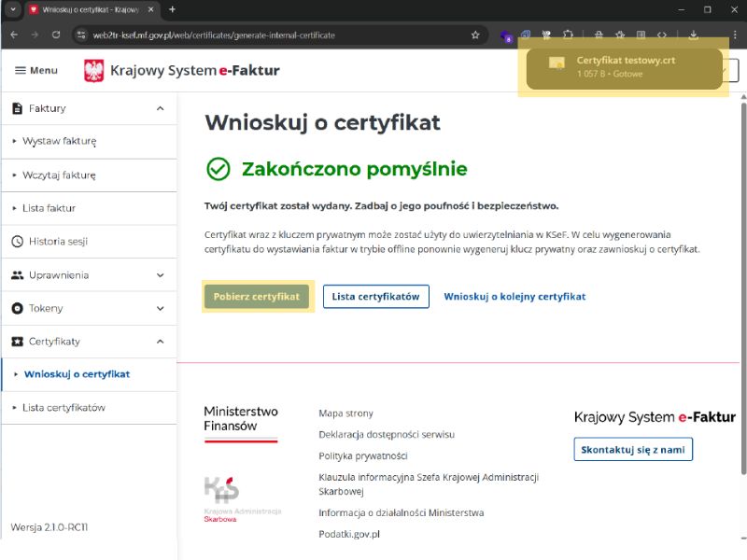747x560 pixels.
Task: Select Lista certyfikatów in sidebar
Action: [63, 408]
